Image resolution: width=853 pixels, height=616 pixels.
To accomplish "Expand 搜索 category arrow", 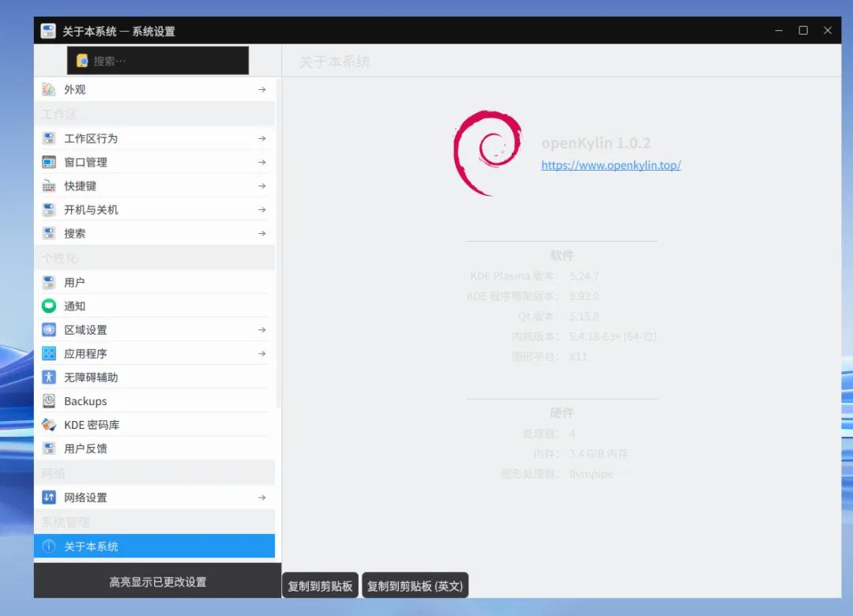I will (x=261, y=234).
